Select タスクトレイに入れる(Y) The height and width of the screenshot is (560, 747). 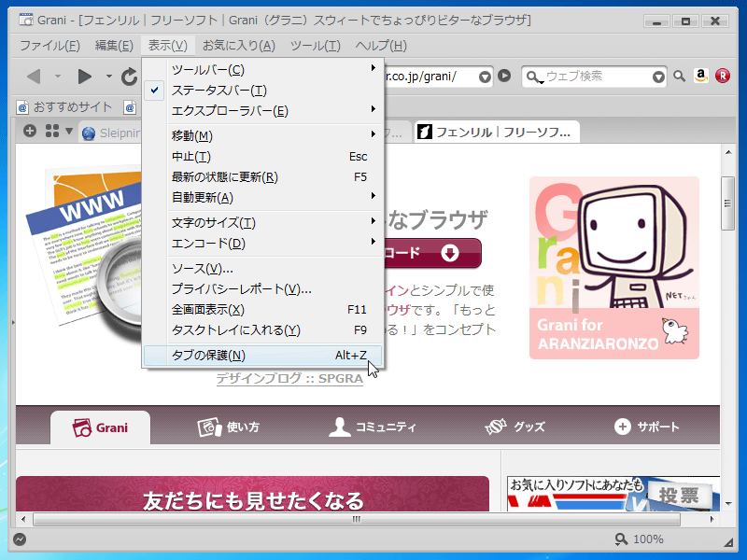263,330
